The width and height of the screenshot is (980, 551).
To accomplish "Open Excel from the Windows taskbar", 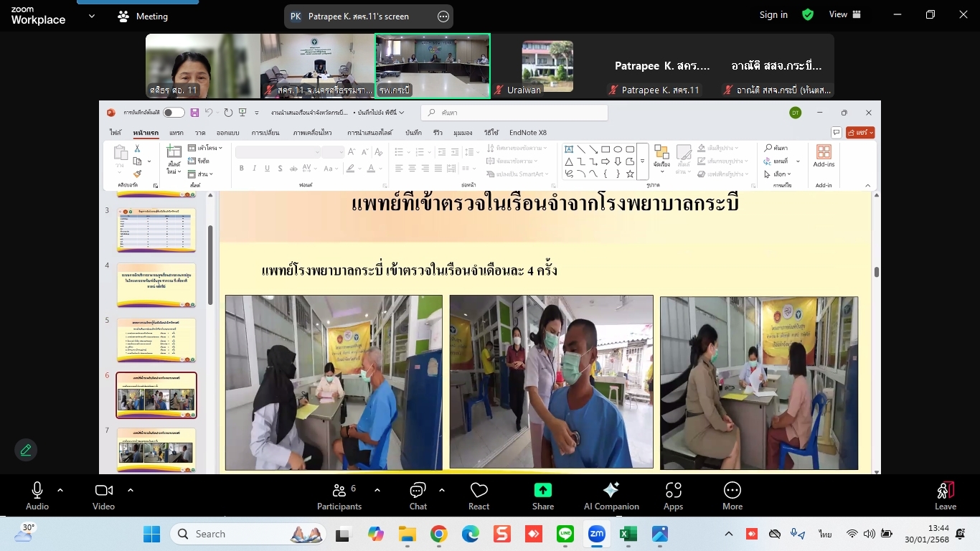I will point(628,534).
